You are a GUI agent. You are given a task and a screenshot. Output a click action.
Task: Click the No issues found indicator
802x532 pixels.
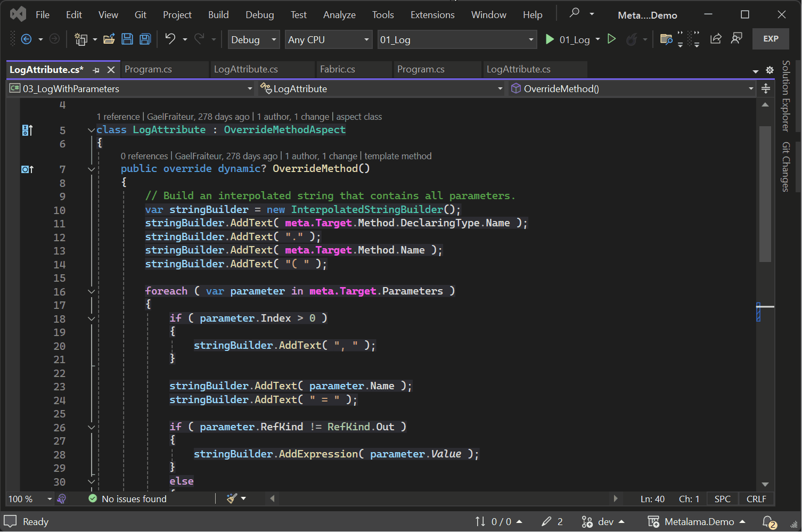(127, 499)
